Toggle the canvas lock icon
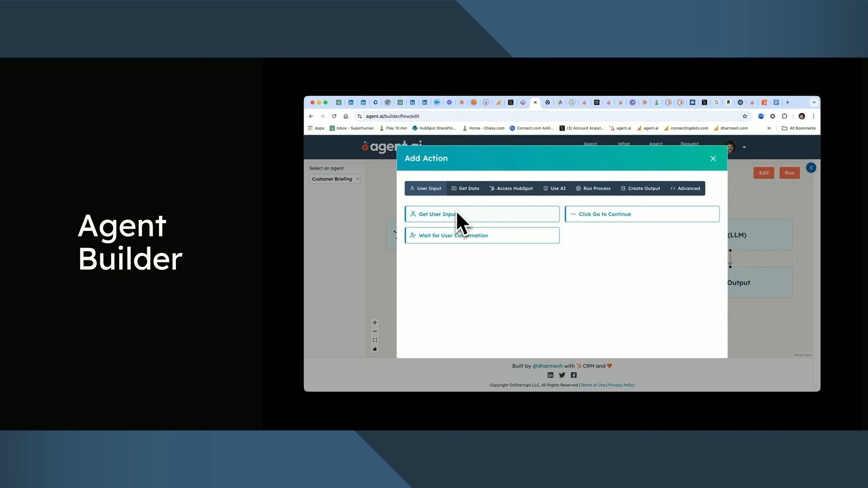The height and width of the screenshot is (488, 868). tap(375, 349)
